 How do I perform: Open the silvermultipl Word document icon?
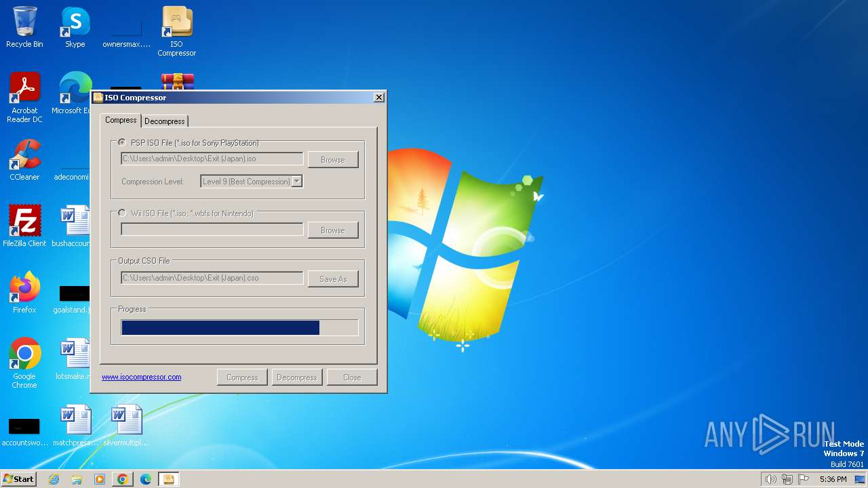(126, 426)
